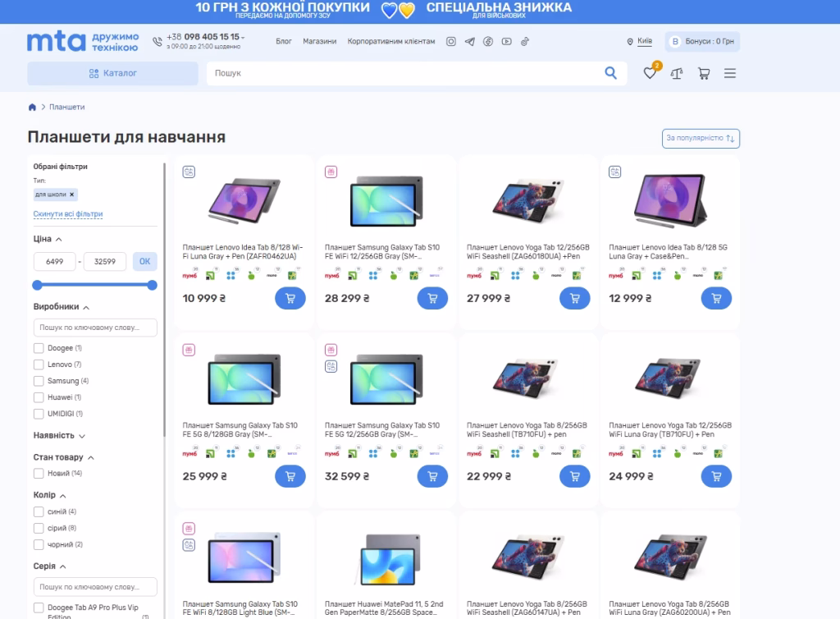Add Lenovo Yoga Tab 24 999 ₴ to cart
This screenshot has height=619, width=840.
point(716,476)
